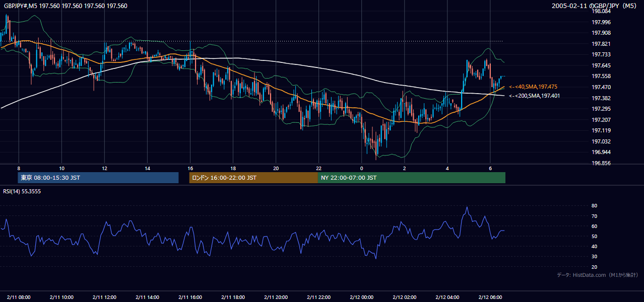Click the 197.996 price axis label
The height and width of the screenshot is (302, 644).
pos(601,22)
